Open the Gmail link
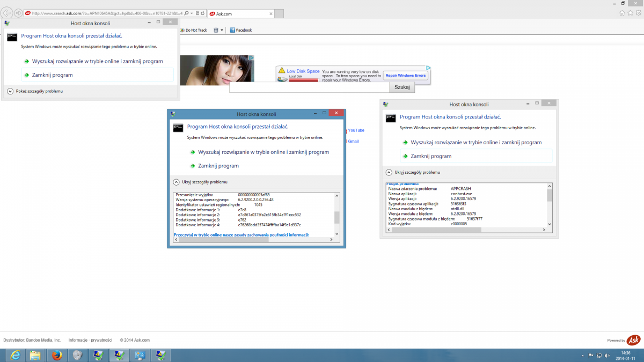Viewport: 644px width, 362px height. pos(353,141)
